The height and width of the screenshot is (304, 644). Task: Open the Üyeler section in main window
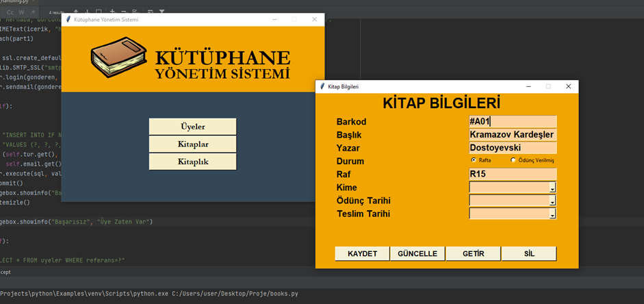point(192,127)
